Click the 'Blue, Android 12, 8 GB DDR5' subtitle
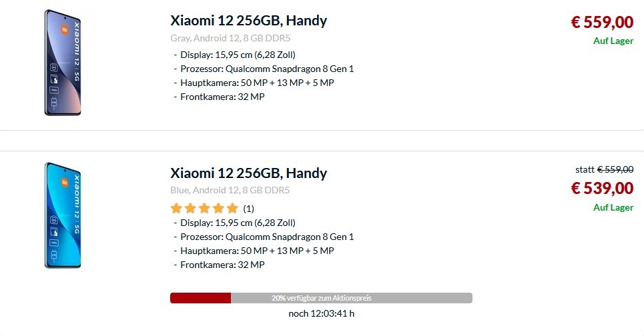 (230, 191)
